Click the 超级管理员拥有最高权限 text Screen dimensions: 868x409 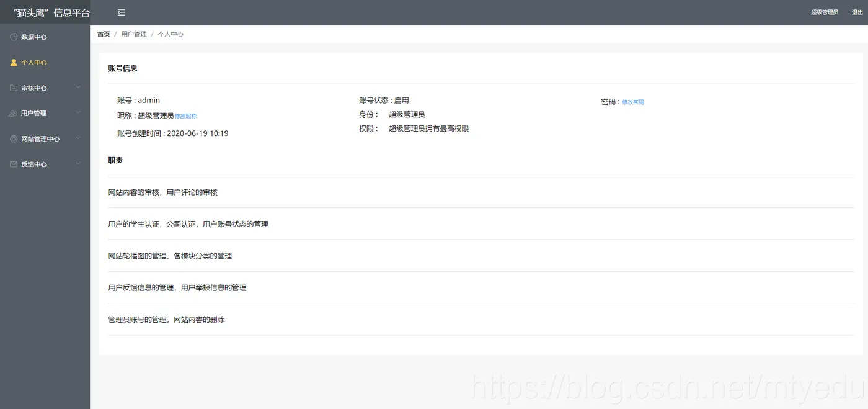pos(429,128)
